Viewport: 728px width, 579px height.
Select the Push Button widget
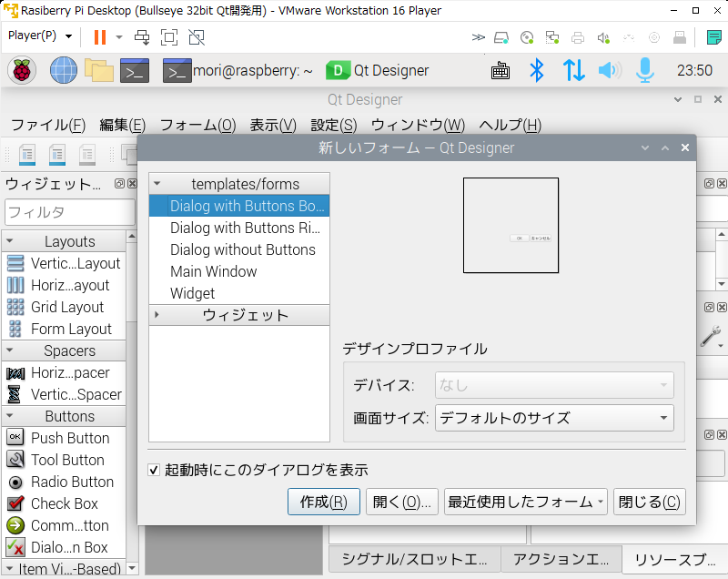[64, 438]
